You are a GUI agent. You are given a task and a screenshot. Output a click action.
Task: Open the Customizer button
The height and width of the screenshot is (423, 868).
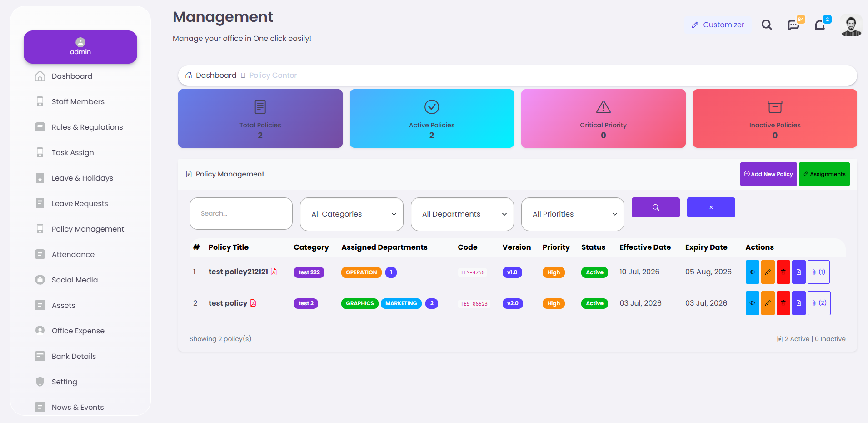(x=718, y=25)
